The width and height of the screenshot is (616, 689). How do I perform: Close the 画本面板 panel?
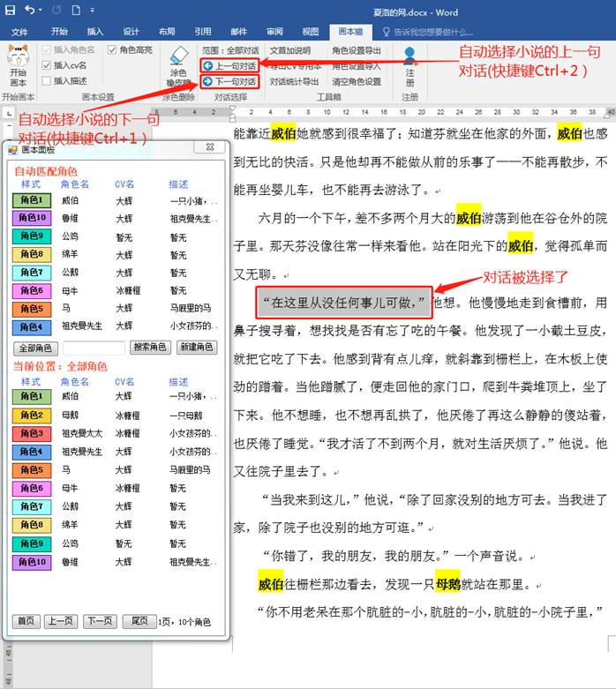pyautogui.click(x=210, y=147)
